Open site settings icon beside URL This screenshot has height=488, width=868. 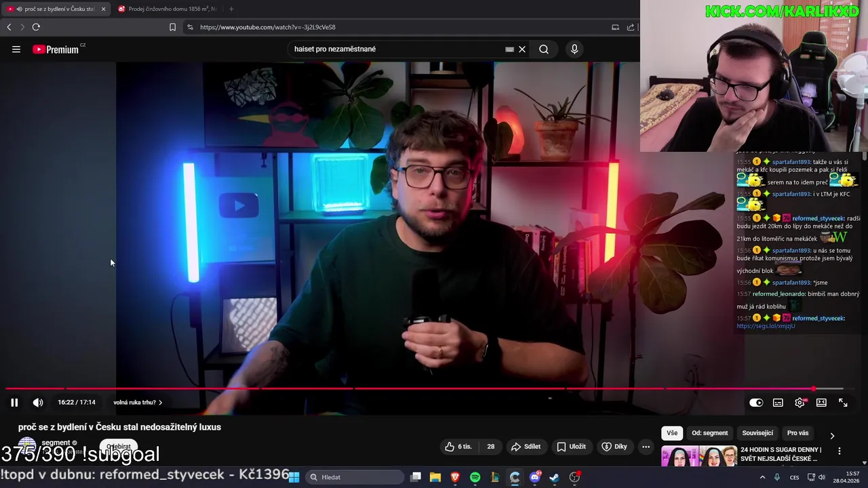[x=190, y=27]
